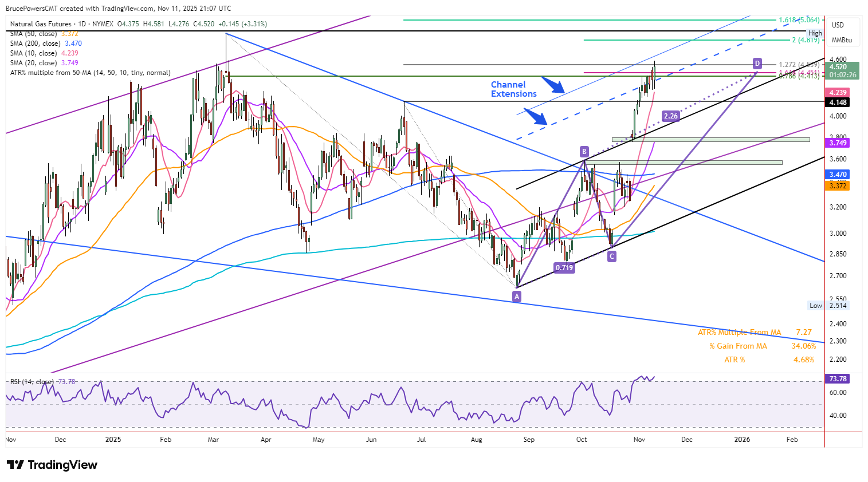Select the "Channel Extensions" annotation text

tap(513, 89)
